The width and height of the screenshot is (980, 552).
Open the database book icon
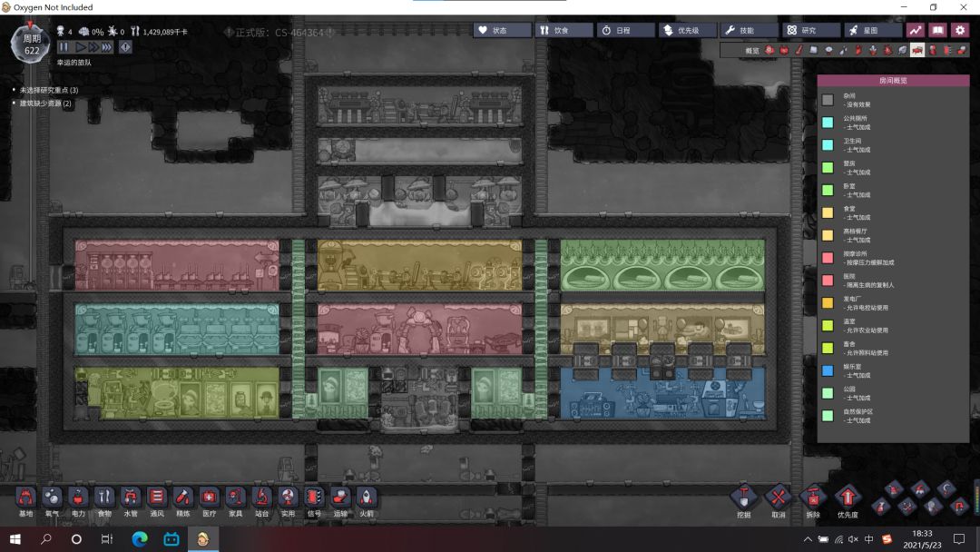tap(937, 30)
